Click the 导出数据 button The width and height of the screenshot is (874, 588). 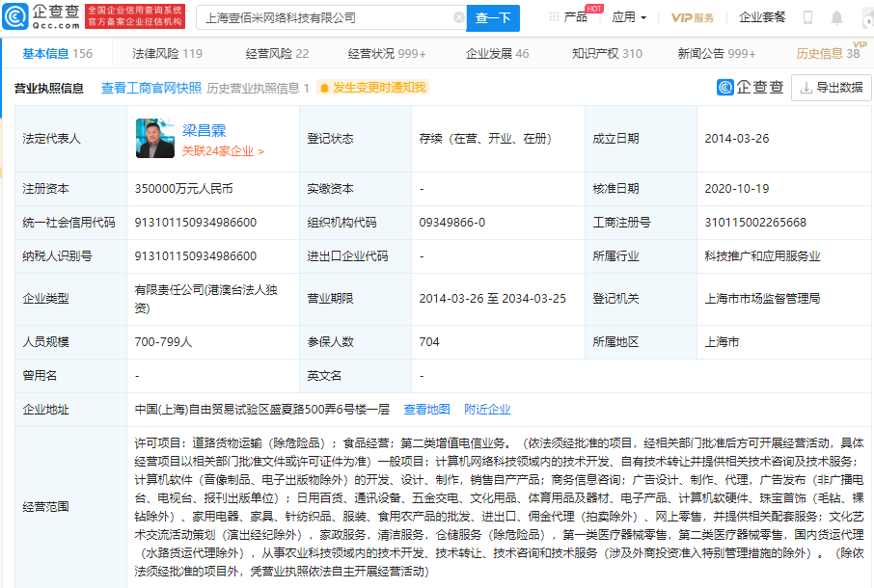(x=832, y=88)
